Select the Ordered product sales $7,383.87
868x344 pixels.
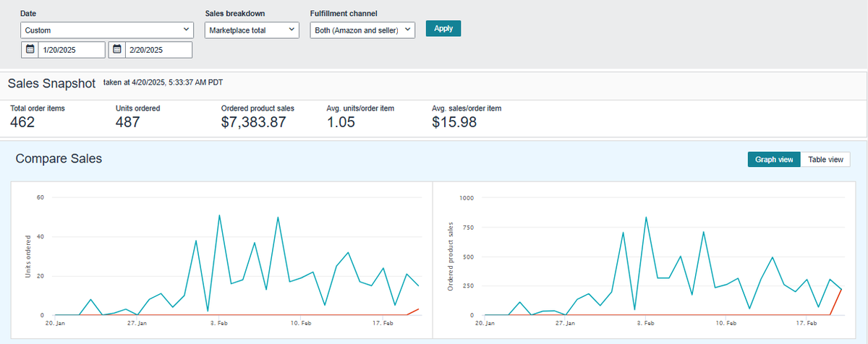[x=254, y=122]
